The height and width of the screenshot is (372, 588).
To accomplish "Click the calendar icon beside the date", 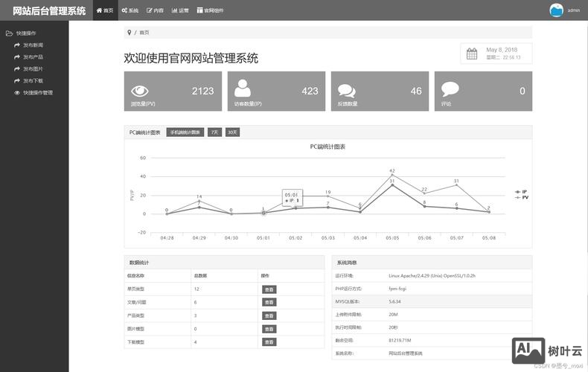I will [x=471, y=53].
